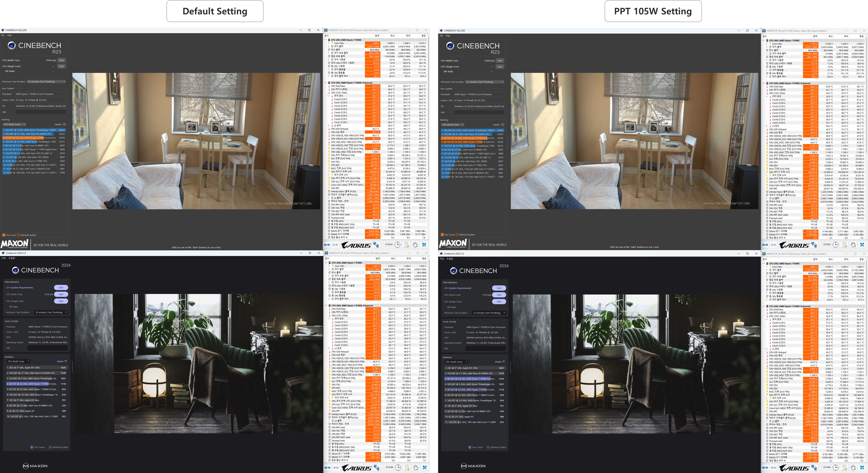Open Minimum Test Duration dropdown in R23 19476 window
This screenshot has height=473, width=868.
point(46,82)
